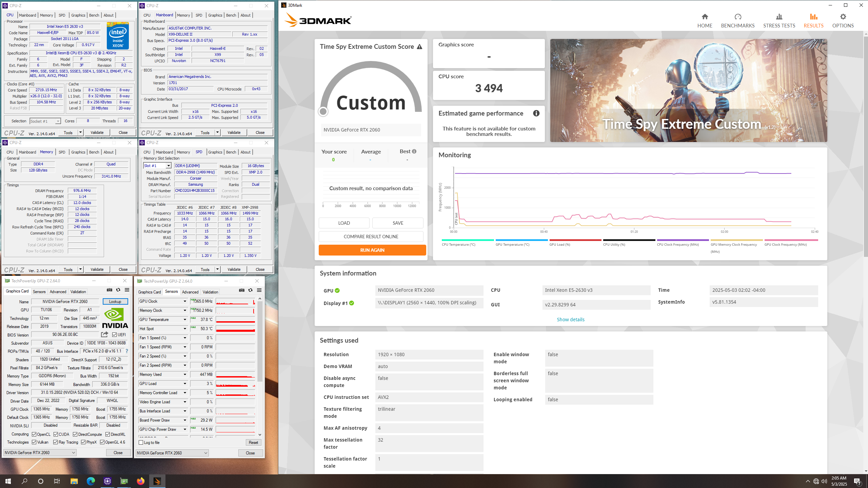Toggle the CUDA checkbox in GPU-Z
The height and width of the screenshot is (488, 868).
pos(56,434)
